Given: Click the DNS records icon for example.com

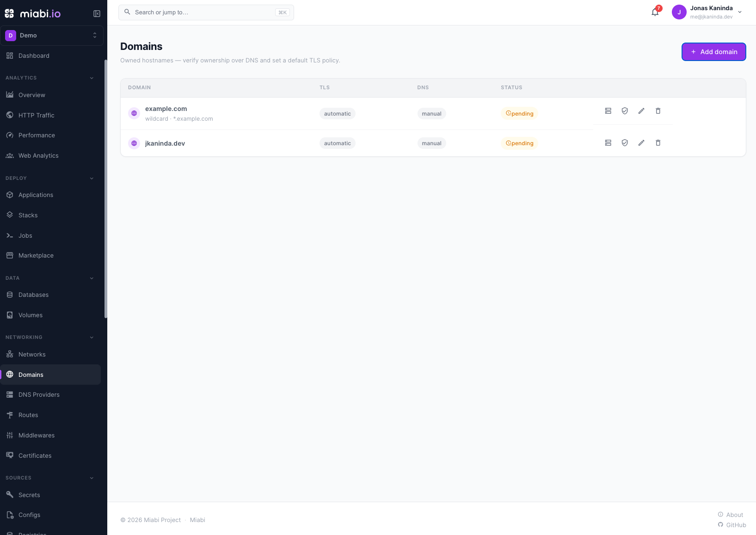Looking at the screenshot, I should pos(608,111).
